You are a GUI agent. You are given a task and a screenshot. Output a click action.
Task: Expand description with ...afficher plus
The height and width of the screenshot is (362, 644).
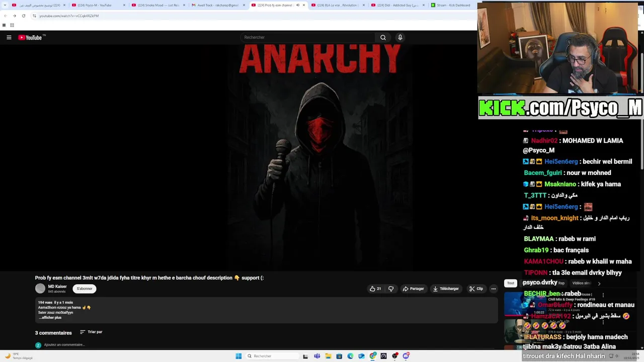(x=50, y=318)
